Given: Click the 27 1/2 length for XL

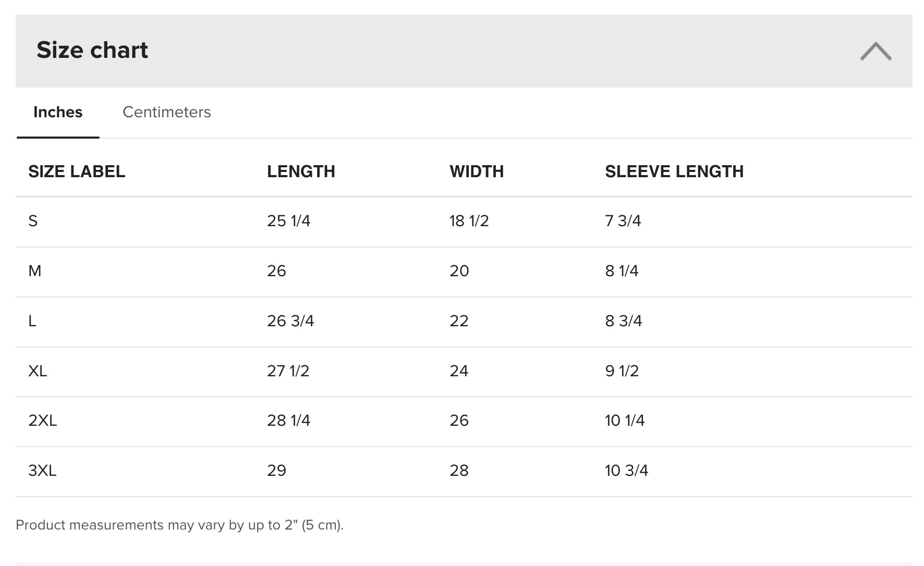Looking at the screenshot, I should [x=288, y=371].
